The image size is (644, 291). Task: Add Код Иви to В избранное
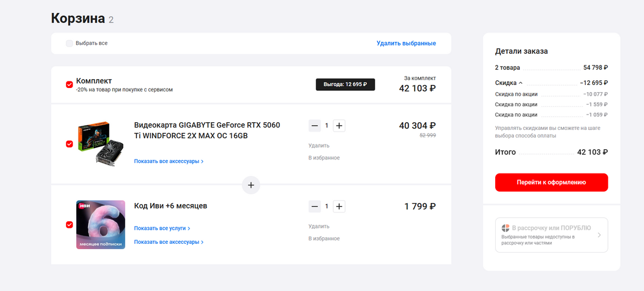click(x=324, y=238)
